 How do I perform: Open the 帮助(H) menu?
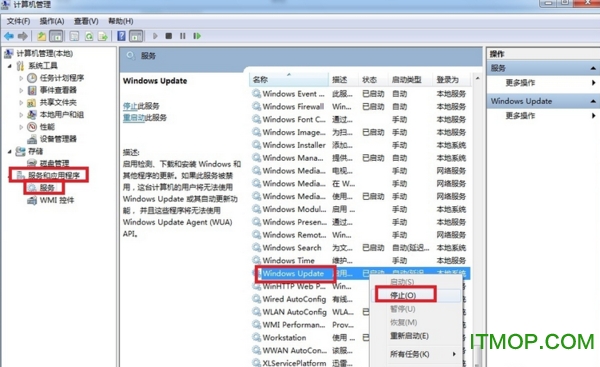121,21
